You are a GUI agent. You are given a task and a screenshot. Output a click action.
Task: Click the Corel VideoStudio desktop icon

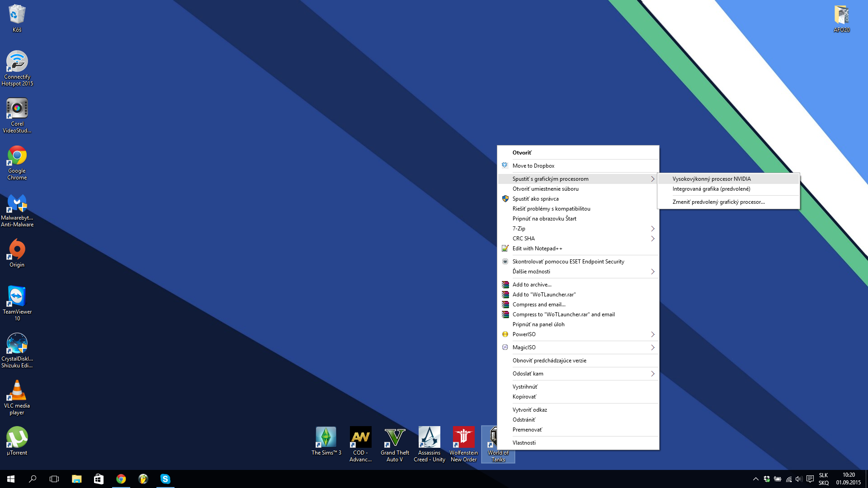17,109
